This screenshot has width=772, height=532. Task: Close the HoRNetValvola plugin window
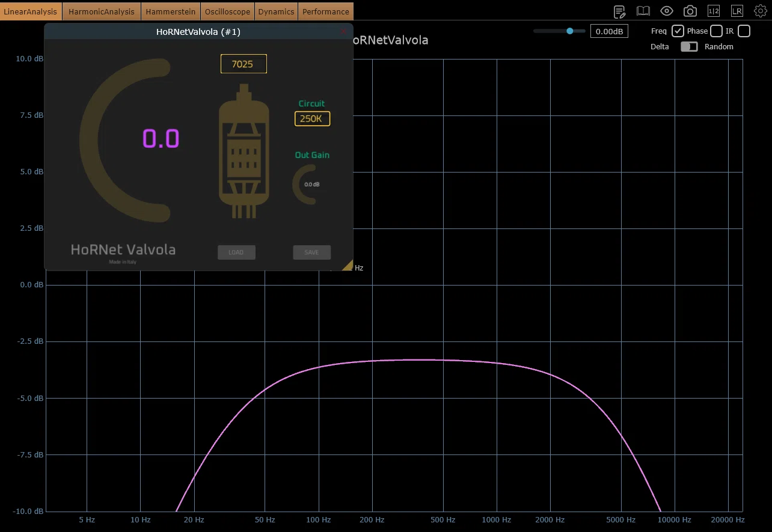point(344,32)
